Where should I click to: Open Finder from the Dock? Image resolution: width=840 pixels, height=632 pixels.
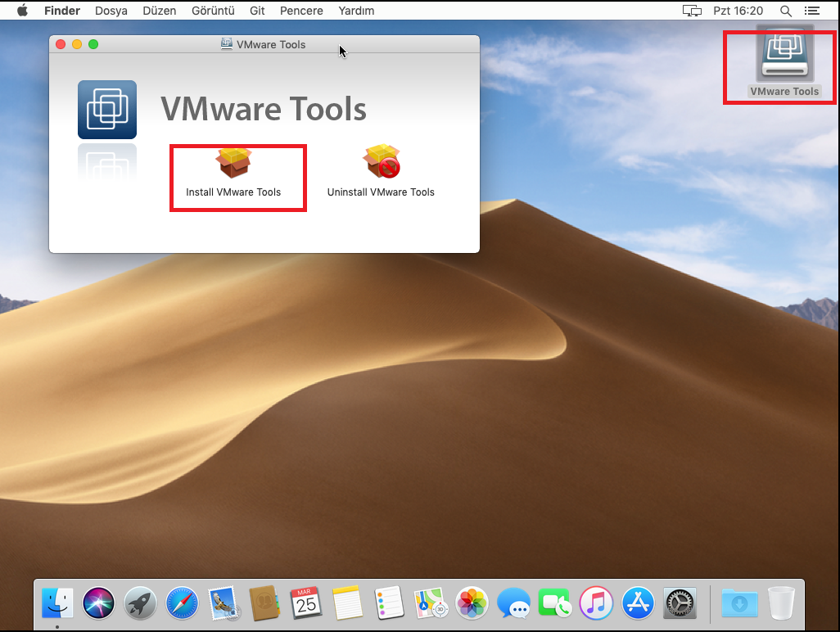[x=57, y=603]
